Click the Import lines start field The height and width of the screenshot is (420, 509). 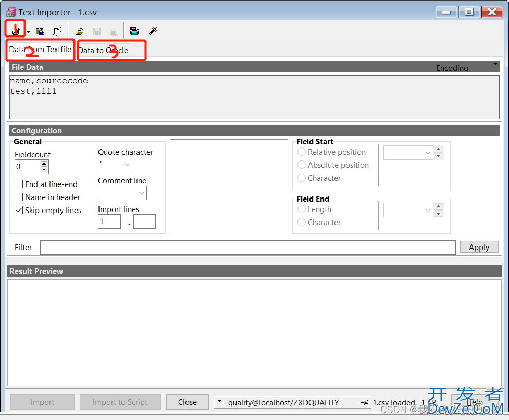coord(109,221)
